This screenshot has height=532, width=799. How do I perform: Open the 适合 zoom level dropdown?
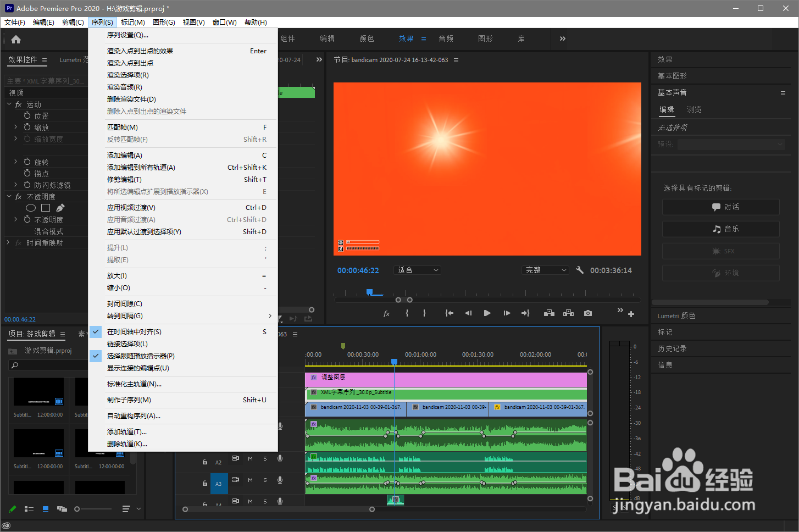[418, 270]
